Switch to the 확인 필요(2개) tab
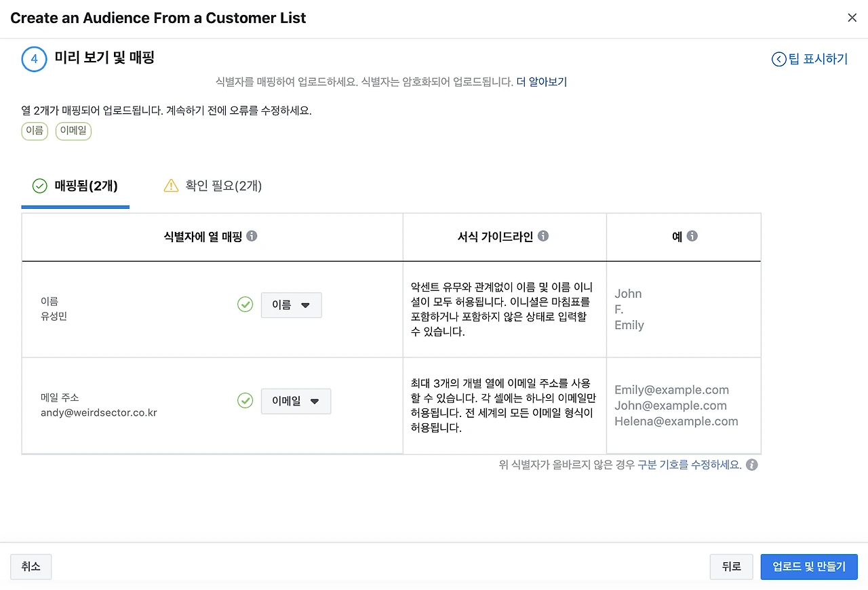 click(x=213, y=186)
